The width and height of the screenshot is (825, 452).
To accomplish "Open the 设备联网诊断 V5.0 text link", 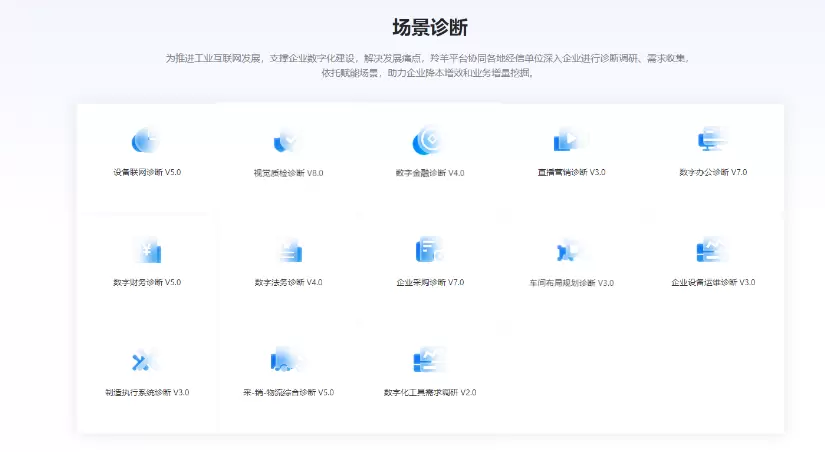I will pyautogui.click(x=146, y=172).
